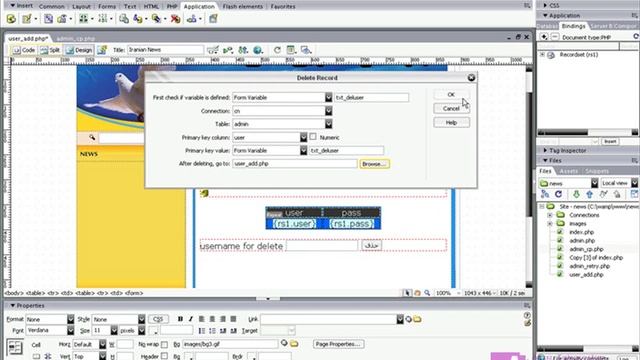Screen dimensions: 640x360
Task: Click the View Options icon in document toolbar
Action: 291,50
